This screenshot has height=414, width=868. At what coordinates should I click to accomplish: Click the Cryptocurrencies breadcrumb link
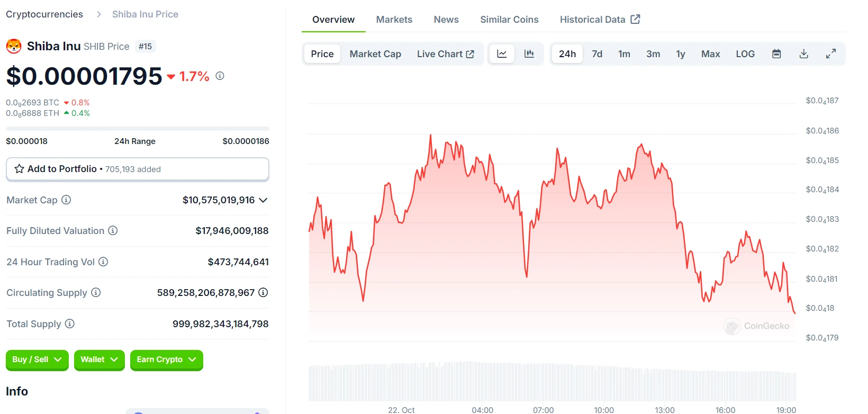pos(44,14)
